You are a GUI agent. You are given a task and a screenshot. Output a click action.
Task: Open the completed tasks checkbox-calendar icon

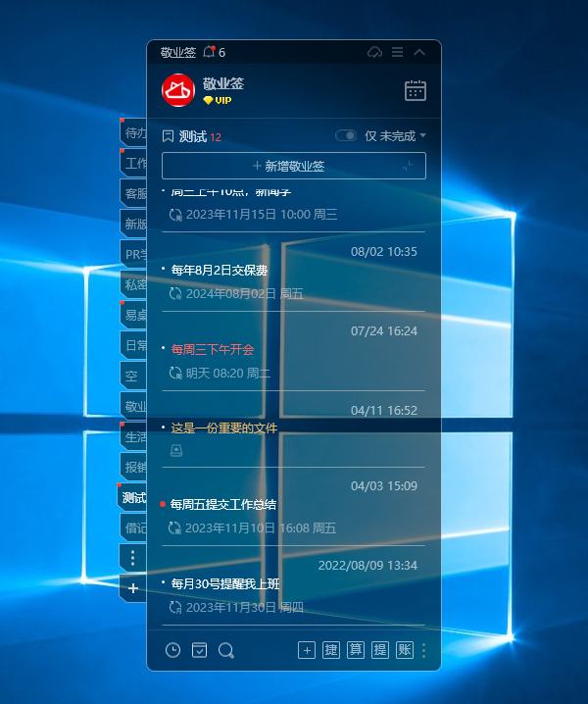click(199, 650)
